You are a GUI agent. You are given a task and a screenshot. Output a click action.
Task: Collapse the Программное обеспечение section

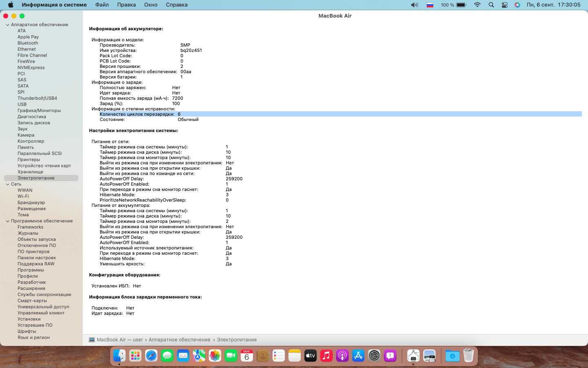point(7,221)
